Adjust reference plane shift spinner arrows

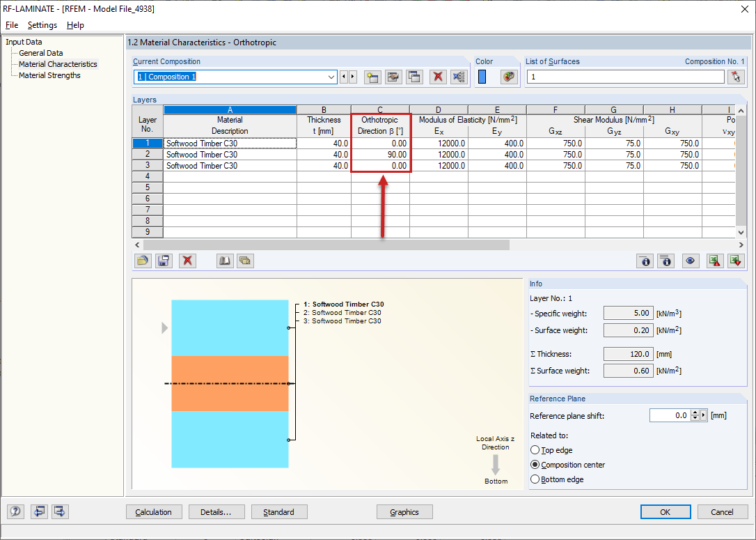695,415
